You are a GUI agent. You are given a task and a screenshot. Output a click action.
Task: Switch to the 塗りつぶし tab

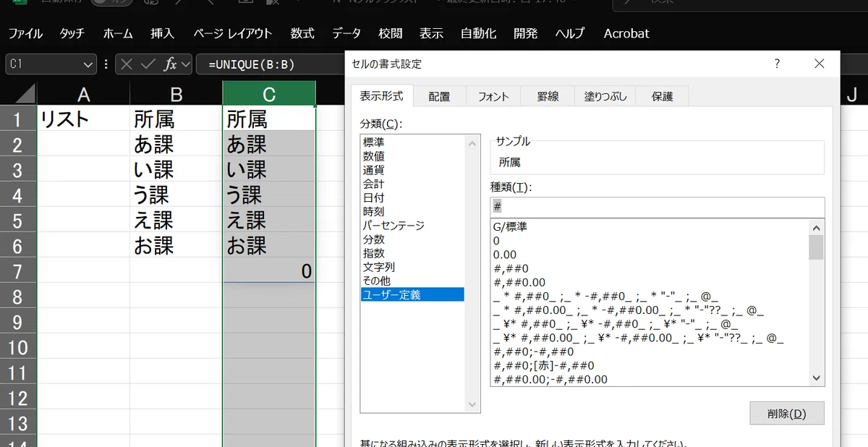coord(605,96)
